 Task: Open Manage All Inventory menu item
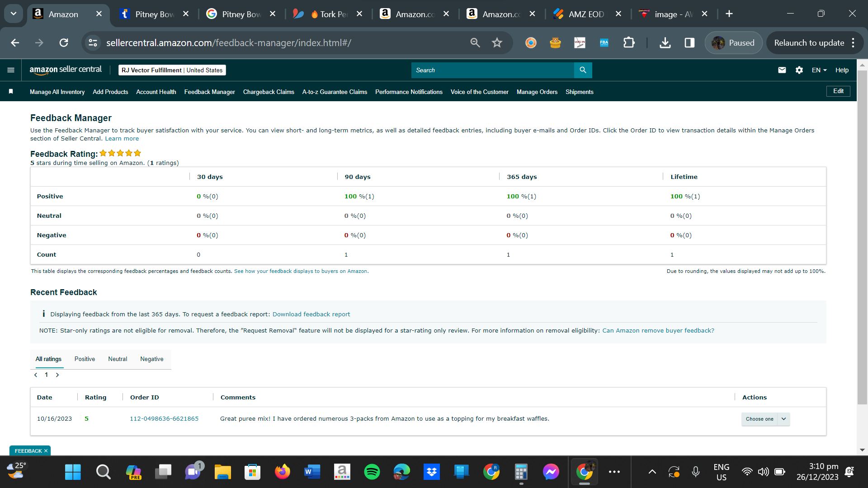57,92
